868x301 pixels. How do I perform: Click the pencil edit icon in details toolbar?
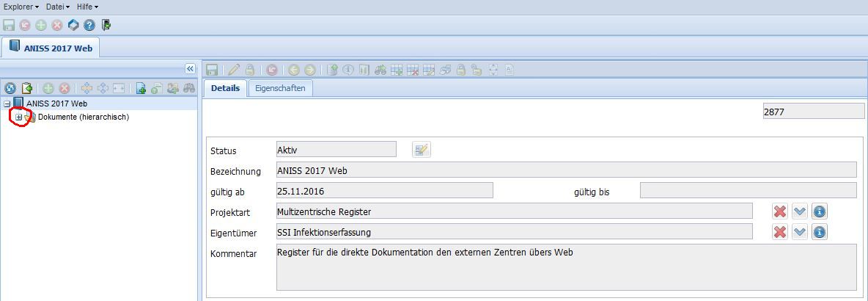[x=234, y=70]
